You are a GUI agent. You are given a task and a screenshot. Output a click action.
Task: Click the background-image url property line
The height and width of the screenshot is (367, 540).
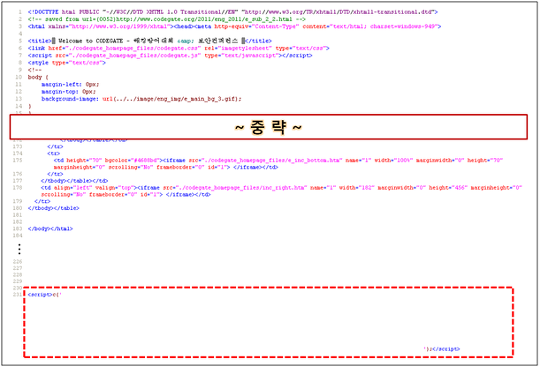click(142, 99)
